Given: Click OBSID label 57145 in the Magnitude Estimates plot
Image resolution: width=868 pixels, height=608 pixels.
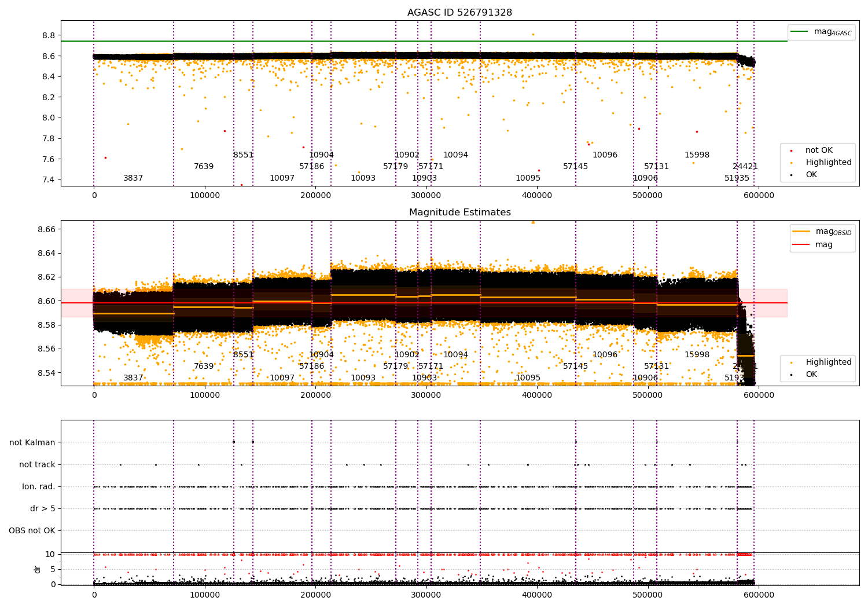Looking at the screenshot, I should [x=575, y=367].
